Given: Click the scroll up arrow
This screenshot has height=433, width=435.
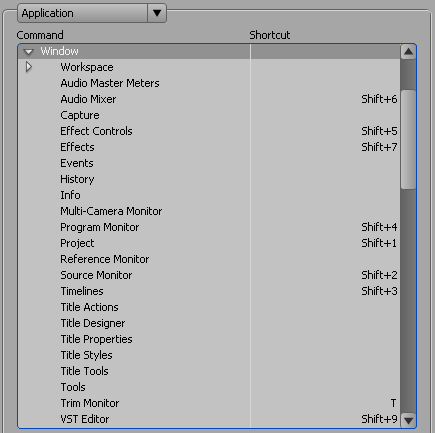Looking at the screenshot, I should (408, 52).
